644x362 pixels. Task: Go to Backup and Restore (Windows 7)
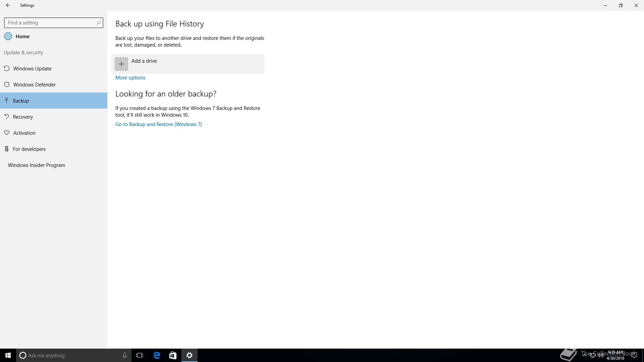point(159,124)
